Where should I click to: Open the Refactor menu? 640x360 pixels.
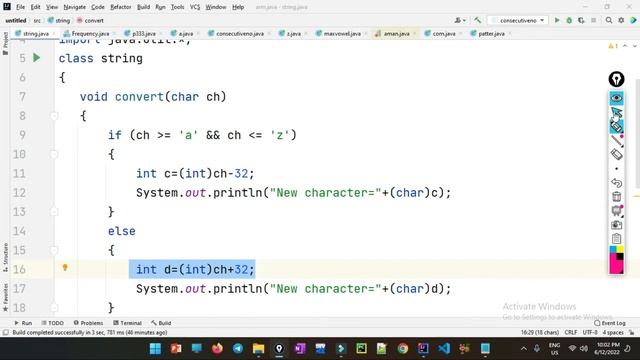point(121,7)
